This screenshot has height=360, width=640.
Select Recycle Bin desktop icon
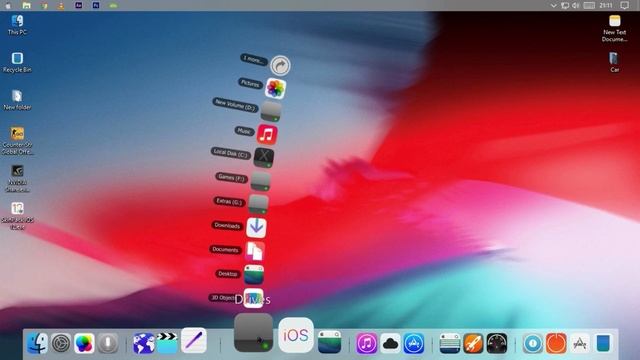pyautogui.click(x=17, y=62)
